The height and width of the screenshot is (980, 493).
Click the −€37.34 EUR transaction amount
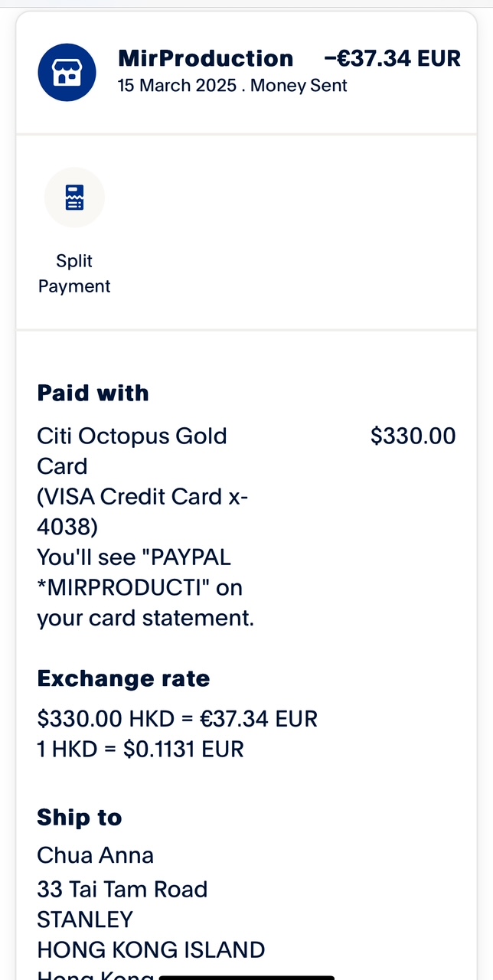(392, 58)
